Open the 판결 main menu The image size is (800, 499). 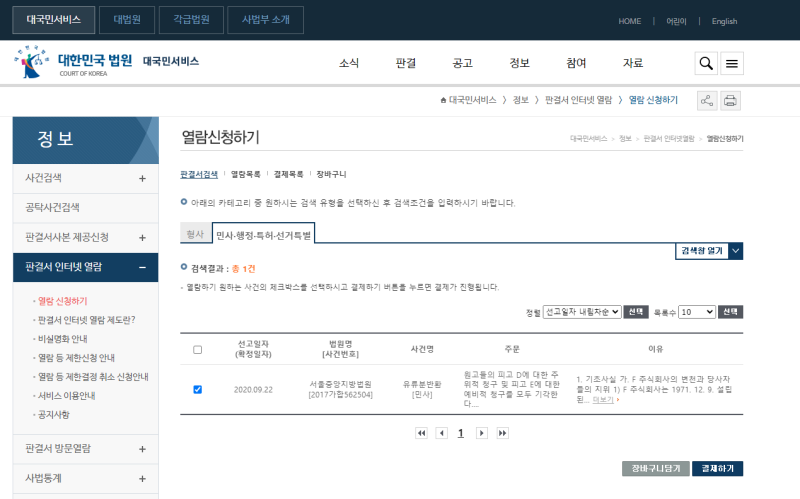click(x=406, y=63)
